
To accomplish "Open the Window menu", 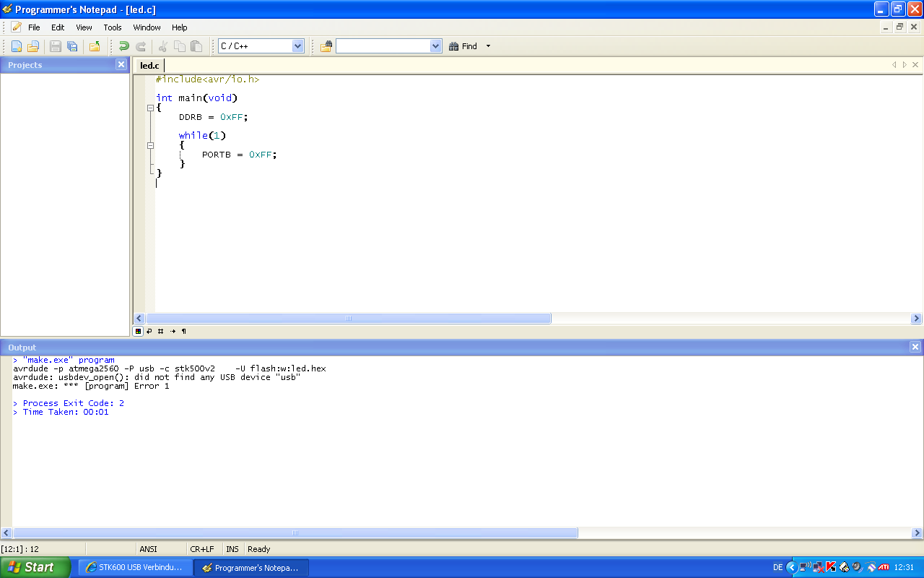I will pos(147,27).
